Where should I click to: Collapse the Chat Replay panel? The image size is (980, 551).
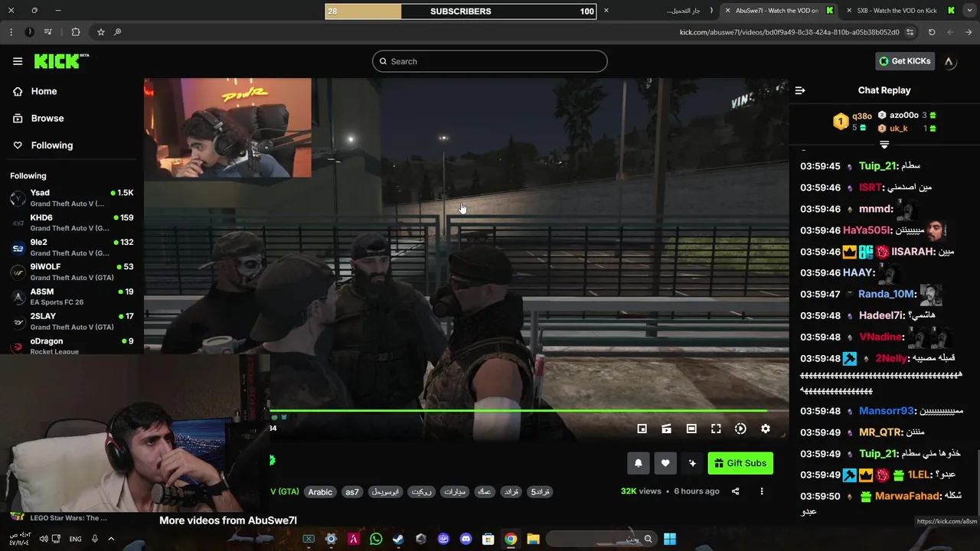click(x=800, y=90)
